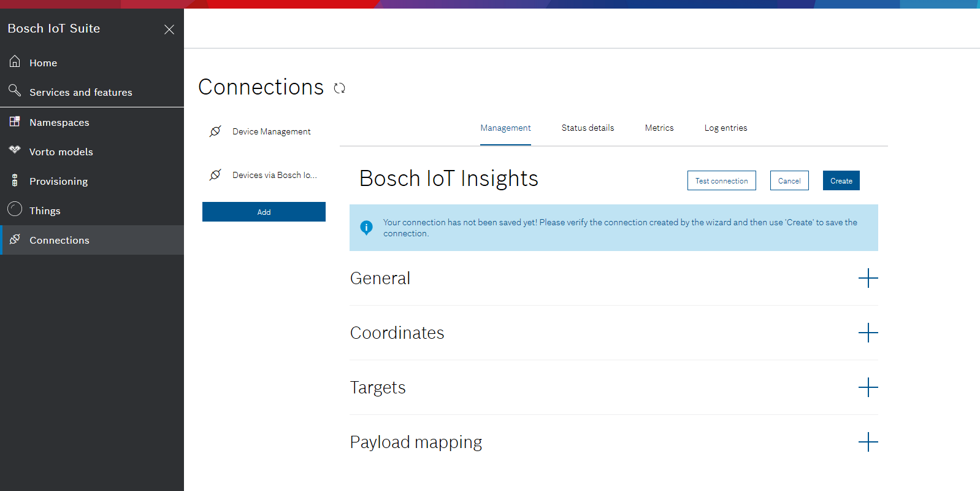
Task: Switch to the Log entries tab
Action: click(725, 128)
